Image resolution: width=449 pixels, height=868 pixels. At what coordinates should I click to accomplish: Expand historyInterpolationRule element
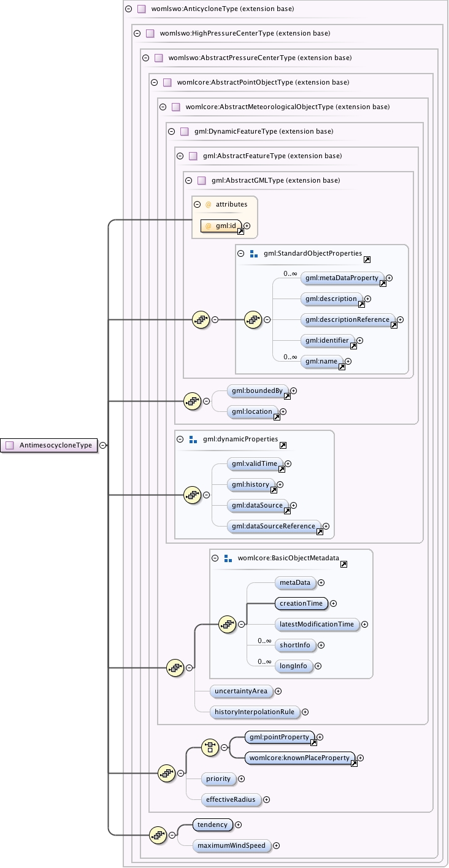pos(305,712)
